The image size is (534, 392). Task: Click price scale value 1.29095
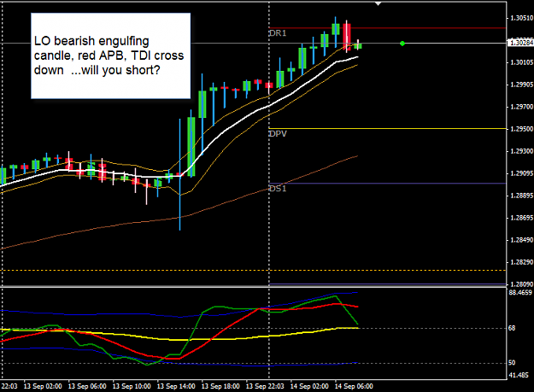pyautogui.click(x=521, y=173)
